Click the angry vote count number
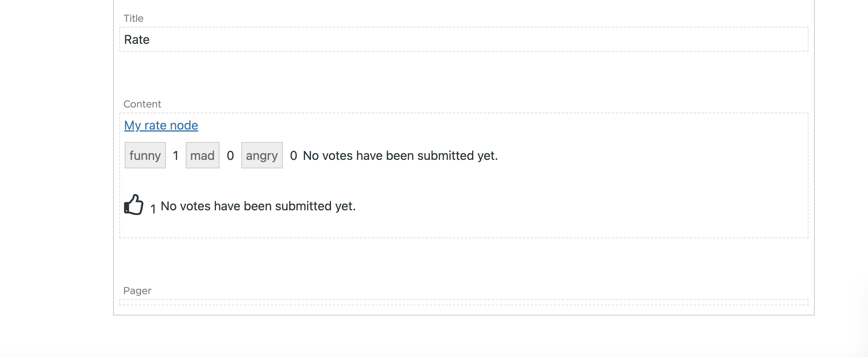This screenshot has width=868, height=357. [x=293, y=156]
